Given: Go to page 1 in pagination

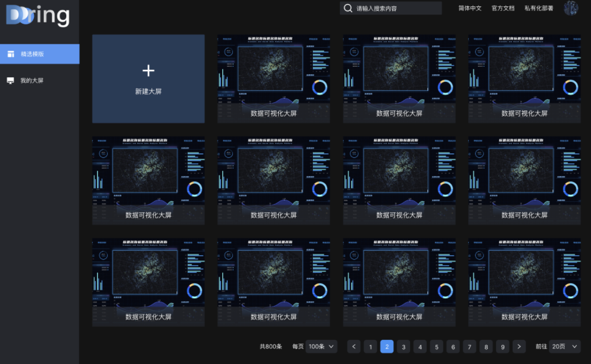Looking at the screenshot, I should pyautogui.click(x=370, y=347).
